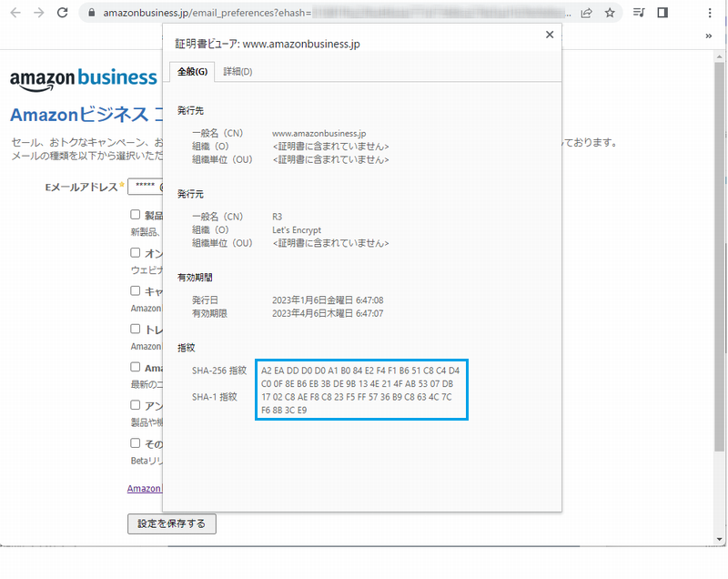Click the back navigation arrow
Viewport: 728px width, 579px height.
click(x=15, y=13)
